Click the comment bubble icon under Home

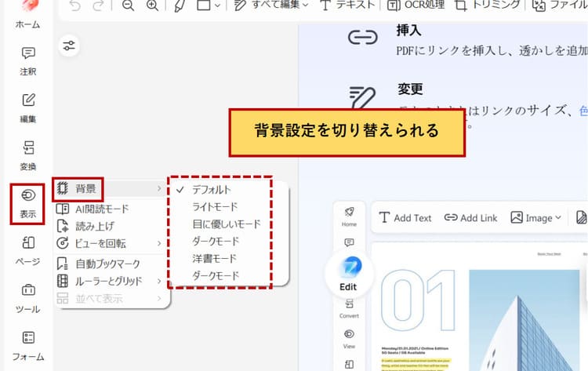(349, 242)
